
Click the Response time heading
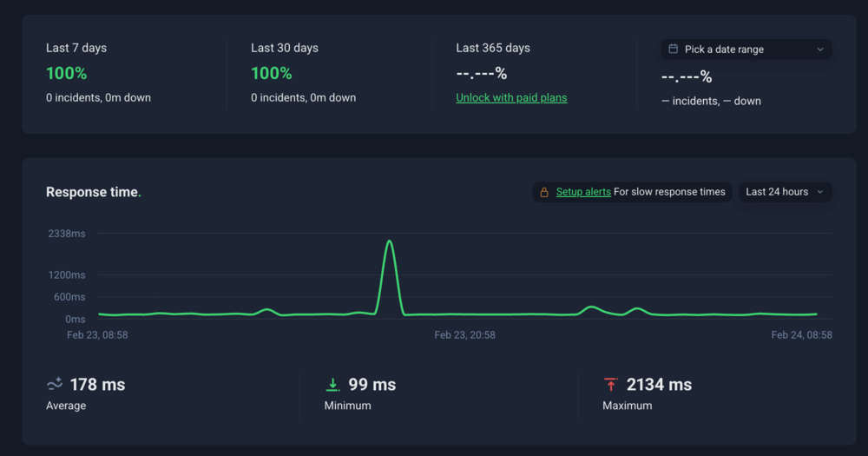(92, 192)
